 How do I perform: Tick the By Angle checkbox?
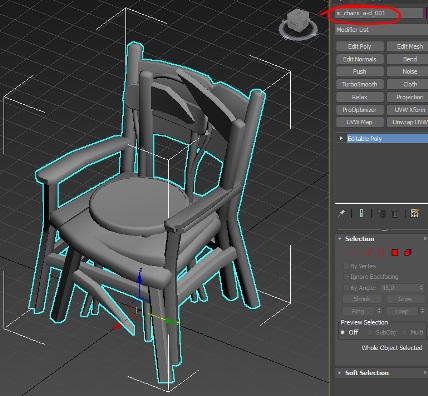(x=346, y=288)
